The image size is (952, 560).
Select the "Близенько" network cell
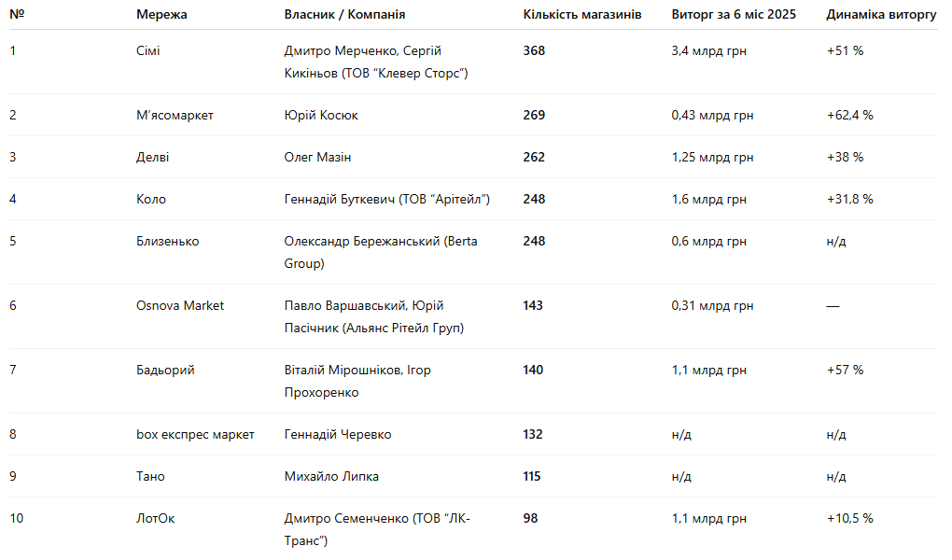(x=167, y=241)
